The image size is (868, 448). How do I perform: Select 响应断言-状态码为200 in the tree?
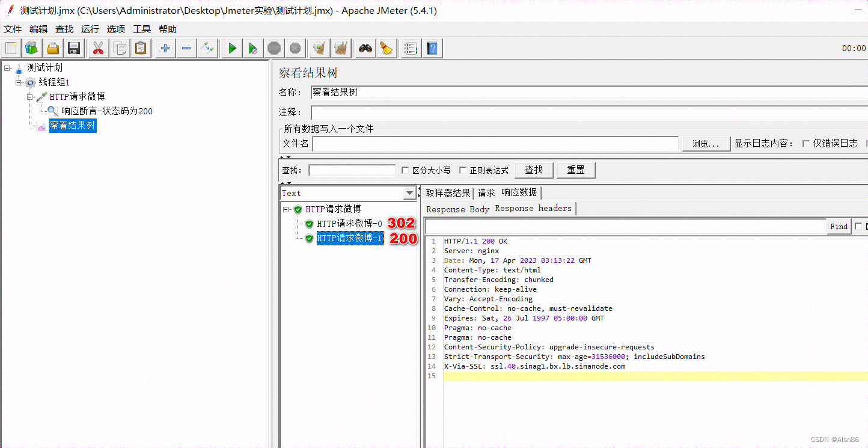click(x=107, y=111)
